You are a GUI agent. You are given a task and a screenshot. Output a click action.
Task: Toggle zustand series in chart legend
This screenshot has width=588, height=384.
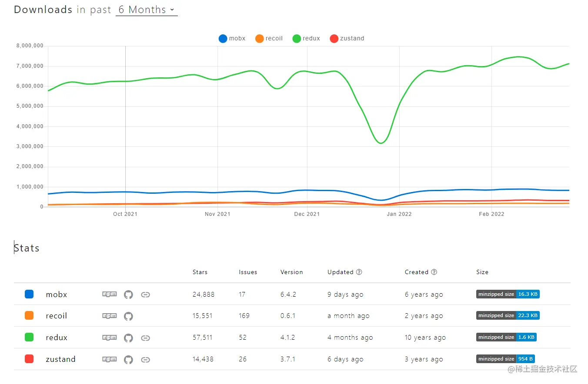[347, 39]
